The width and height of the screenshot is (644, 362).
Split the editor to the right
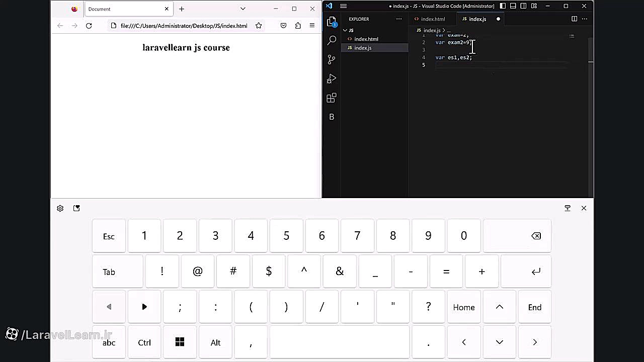point(574,19)
